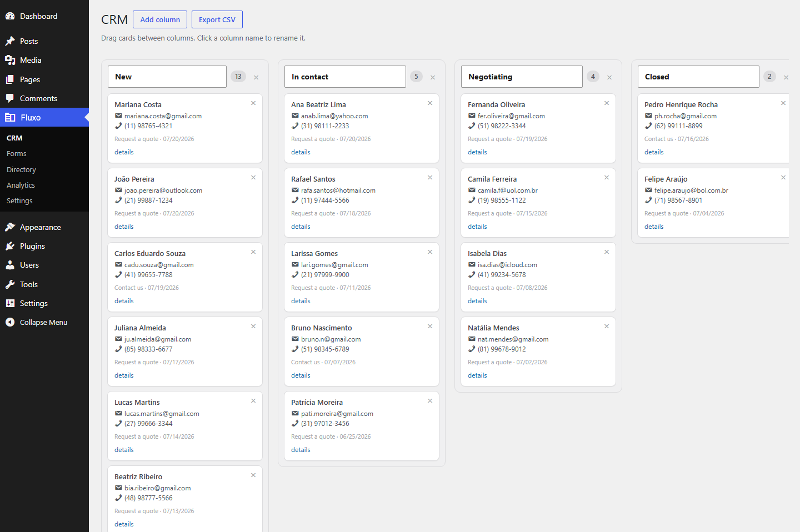The image size is (800, 532).
Task: Delete the In contact column
Action: tap(433, 77)
